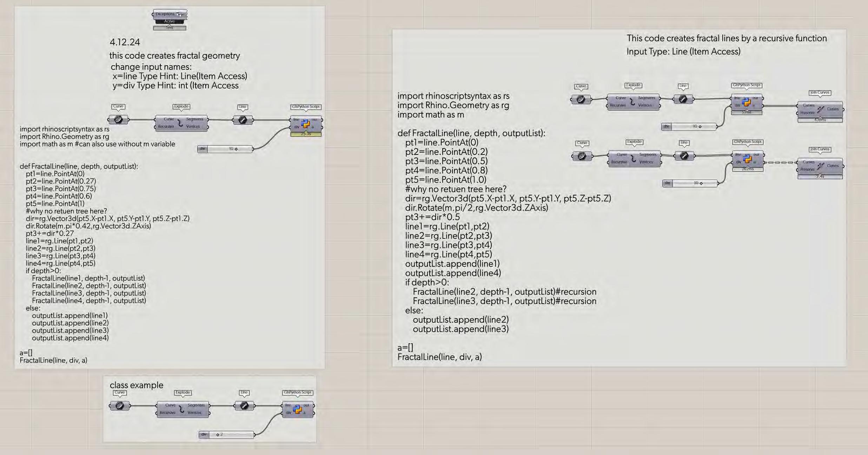Select Line parameter icon in the 57ms script row
This screenshot has width=868, height=455.
pyautogui.click(x=683, y=99)
